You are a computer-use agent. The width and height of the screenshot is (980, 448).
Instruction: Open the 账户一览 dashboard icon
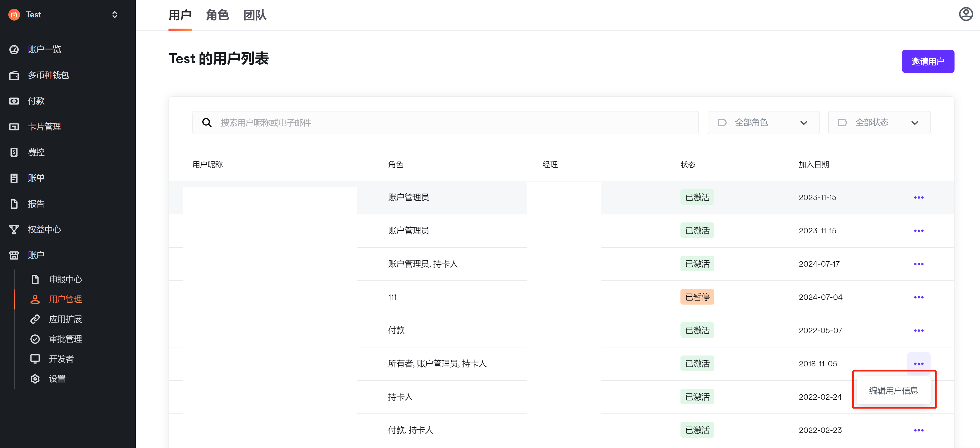coord(14,49)
